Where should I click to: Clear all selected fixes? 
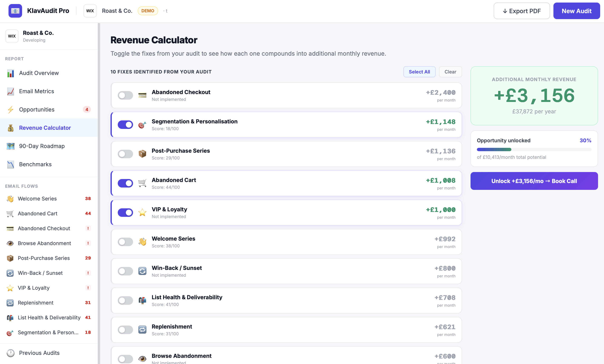[x=450, y=72]
